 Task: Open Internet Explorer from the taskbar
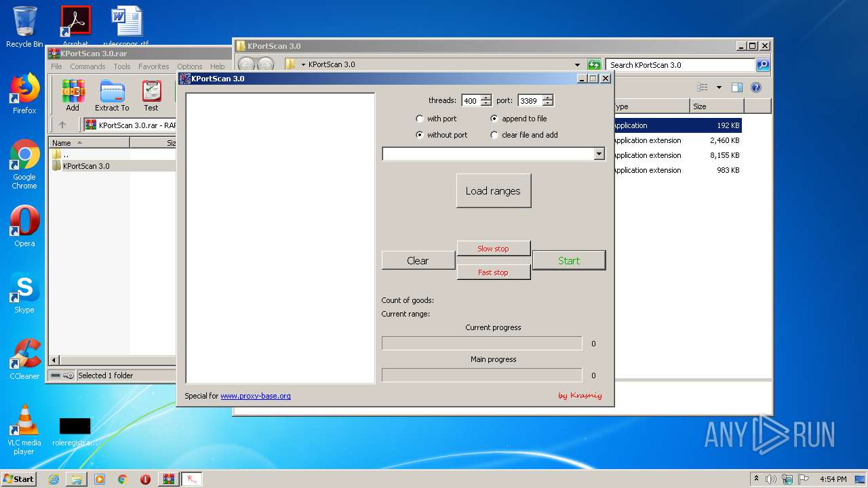click(x=54, y=479)
